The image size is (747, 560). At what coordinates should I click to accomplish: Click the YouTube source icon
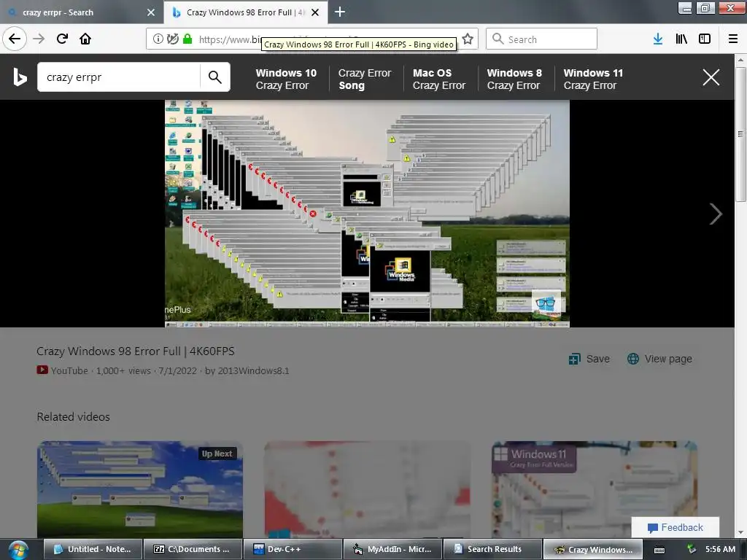click(42, 370)
